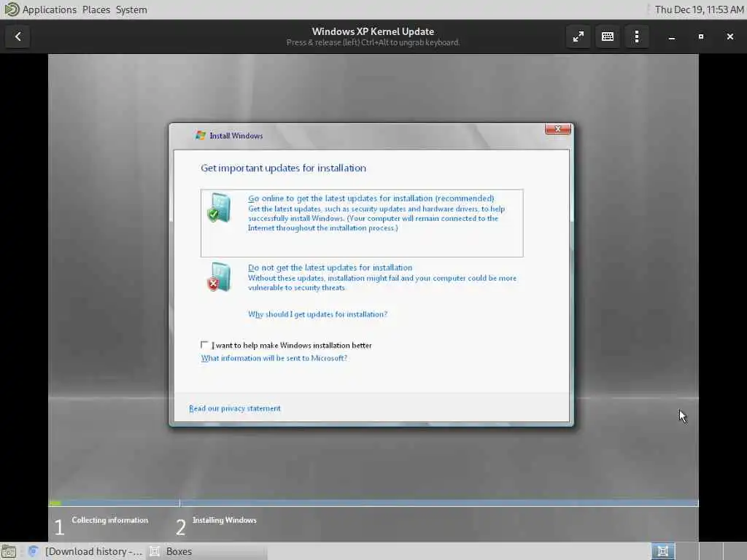Click the red X no-updates icon
Image resolution: width=747 pixels, height=560 pixels.
219,276
